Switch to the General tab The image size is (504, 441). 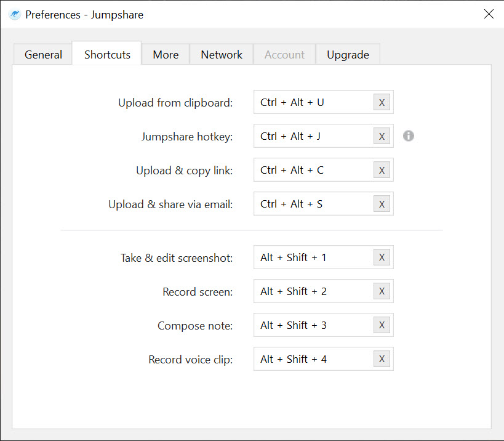pyautogui.click(x=43, y=54)
